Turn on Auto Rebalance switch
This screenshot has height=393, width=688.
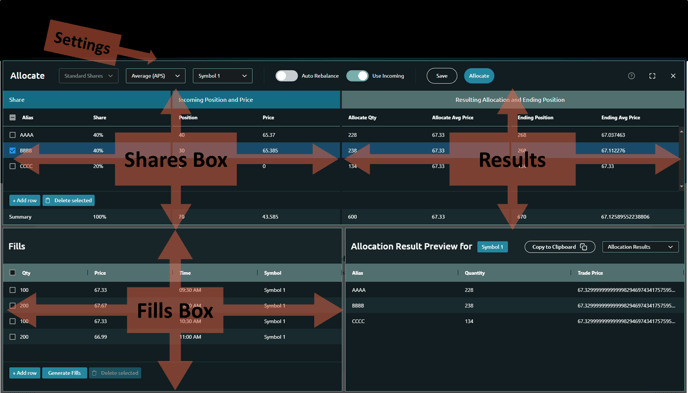(287, 76)
